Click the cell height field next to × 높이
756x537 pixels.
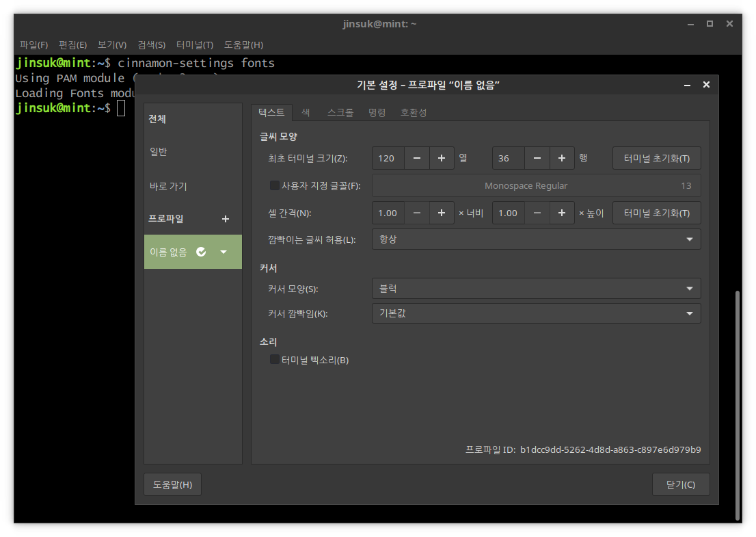pyautogui.click(x=509, y=213)
